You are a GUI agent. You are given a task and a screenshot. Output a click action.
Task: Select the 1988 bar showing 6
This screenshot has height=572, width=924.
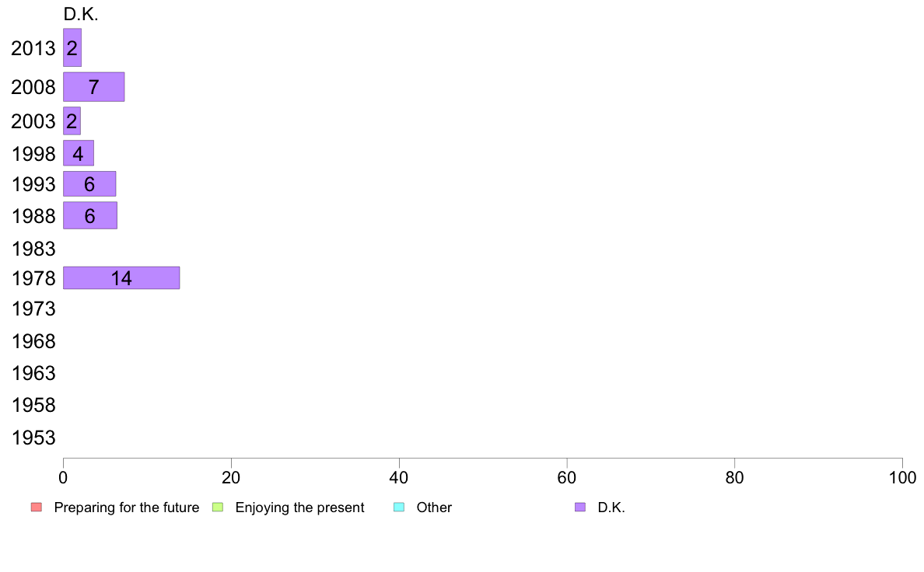coord(90,215)
